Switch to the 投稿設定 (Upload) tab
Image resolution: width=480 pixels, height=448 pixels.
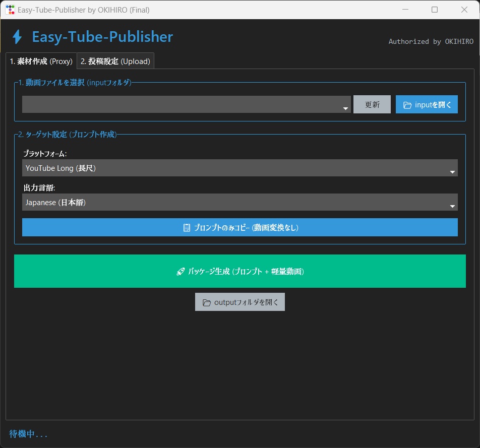(115, 60)
